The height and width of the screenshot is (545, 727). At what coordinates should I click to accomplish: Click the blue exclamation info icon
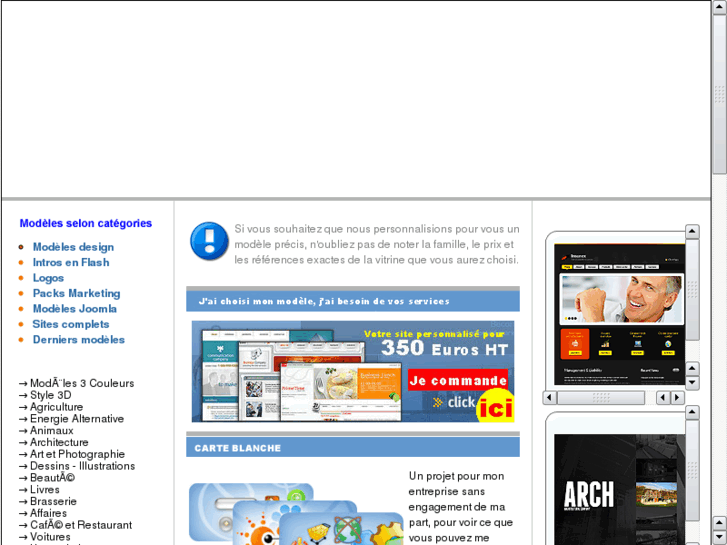[x=209, y=241]
